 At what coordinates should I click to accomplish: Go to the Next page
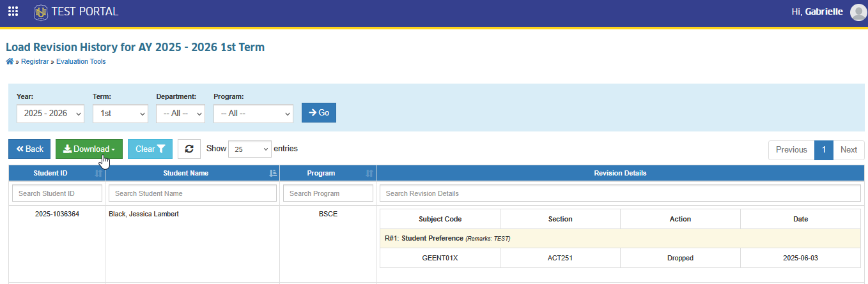click(x=849, y=150)
